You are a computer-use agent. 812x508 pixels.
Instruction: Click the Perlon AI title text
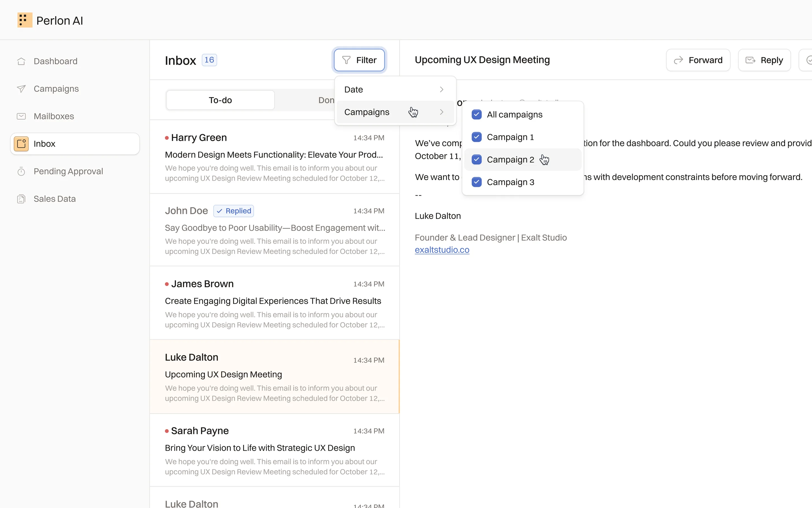(59, 21)
